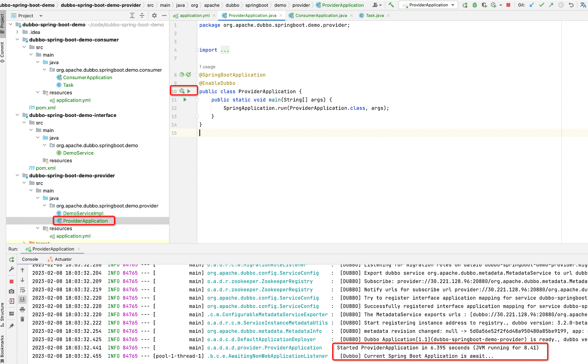588x364 pixels.
Task: Switch to the ConsumerApplication.java editor tab
Action: pyautogui.click(x=321, y=16)
